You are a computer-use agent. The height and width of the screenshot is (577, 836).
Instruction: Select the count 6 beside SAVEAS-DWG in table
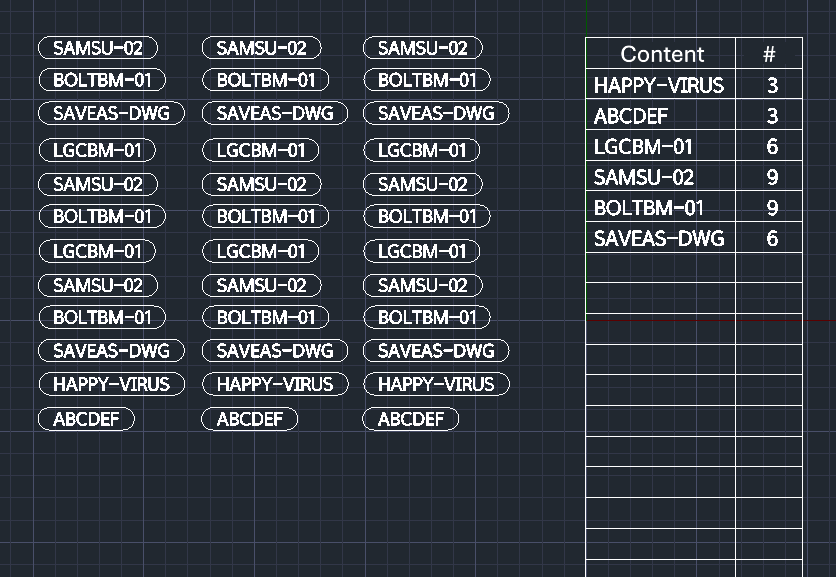[771, 239]
